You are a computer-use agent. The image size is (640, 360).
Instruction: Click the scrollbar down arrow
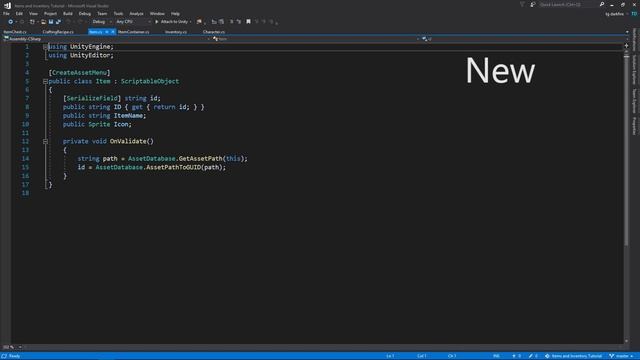click(626, 341)
